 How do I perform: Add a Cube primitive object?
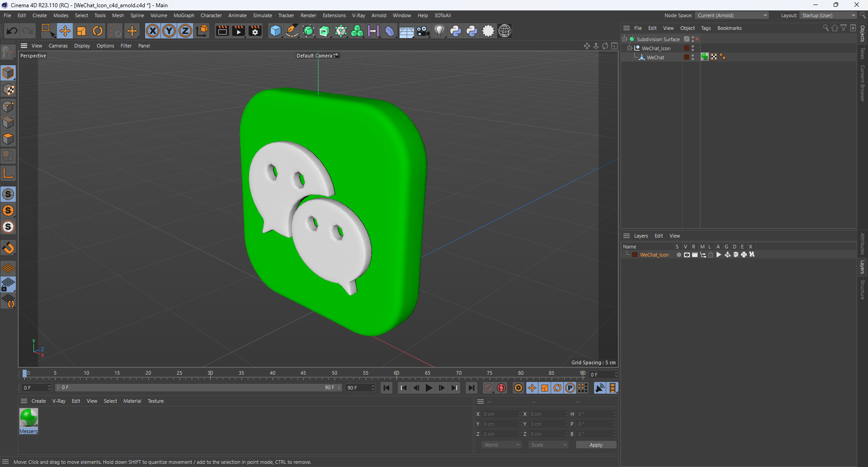[x=275, y=31]
